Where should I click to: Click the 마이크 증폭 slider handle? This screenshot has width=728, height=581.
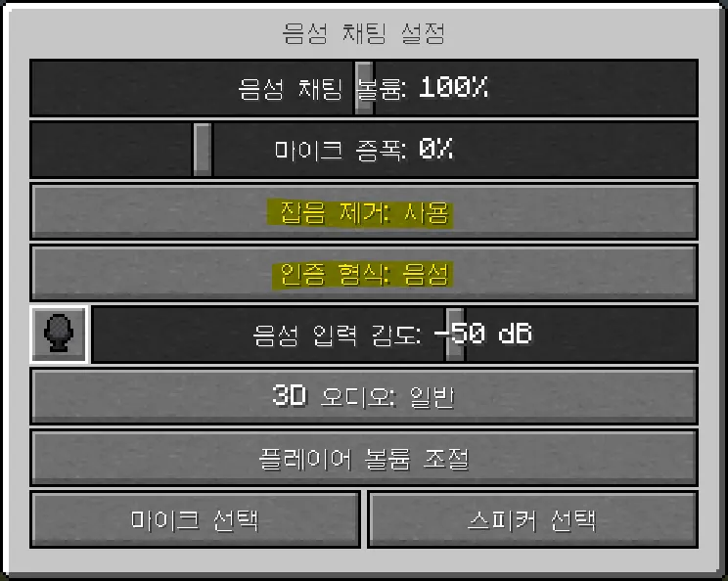203,150
